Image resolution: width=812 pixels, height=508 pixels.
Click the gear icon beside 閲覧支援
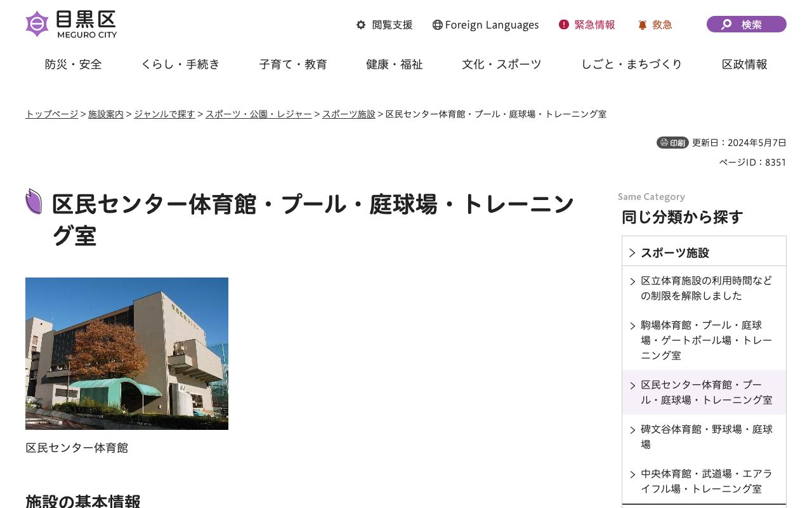point(361,25)
